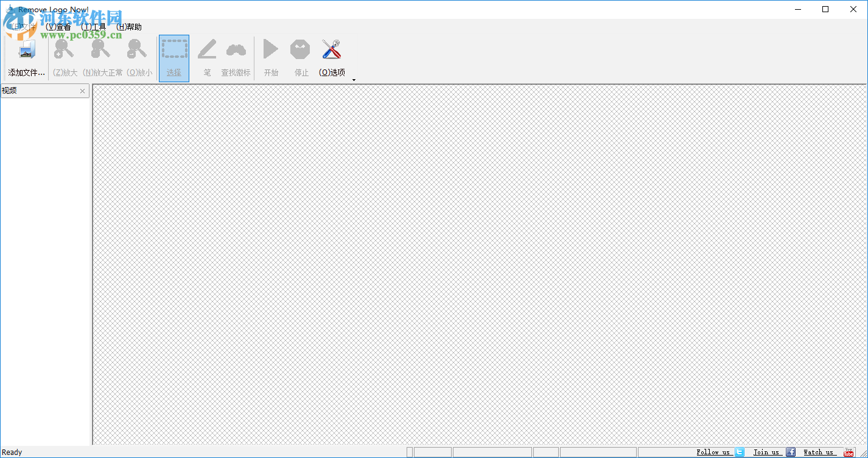Click the Zoom In (放大) magnifier icon
The height and width of the screenshot is (458, 868).
(x=65, y=49)
